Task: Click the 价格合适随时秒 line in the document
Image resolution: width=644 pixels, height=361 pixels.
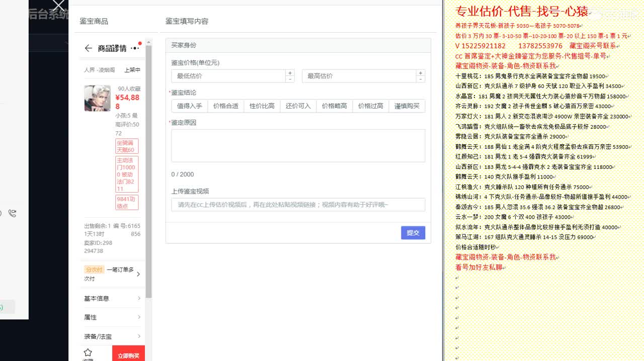Action: tap(475, 247)
